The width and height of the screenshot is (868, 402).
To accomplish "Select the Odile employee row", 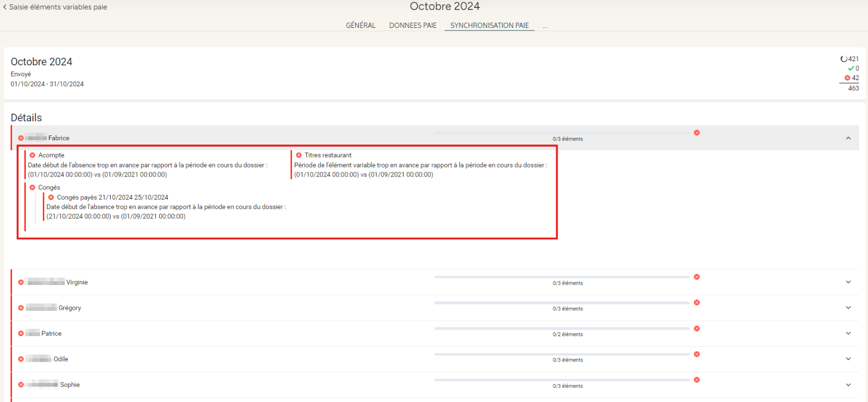I will [x=61, y=359].
